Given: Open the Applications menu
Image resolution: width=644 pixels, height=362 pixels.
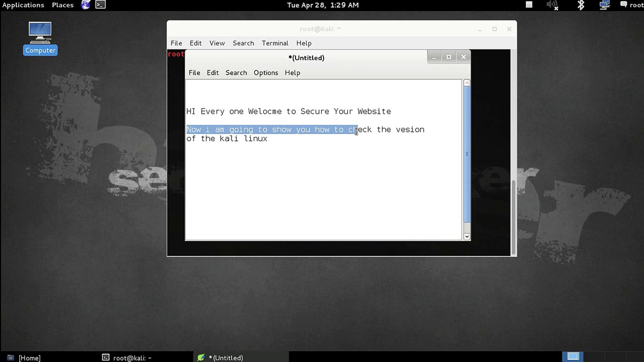Looking at the screenshot, I should [x=23, y=5].
